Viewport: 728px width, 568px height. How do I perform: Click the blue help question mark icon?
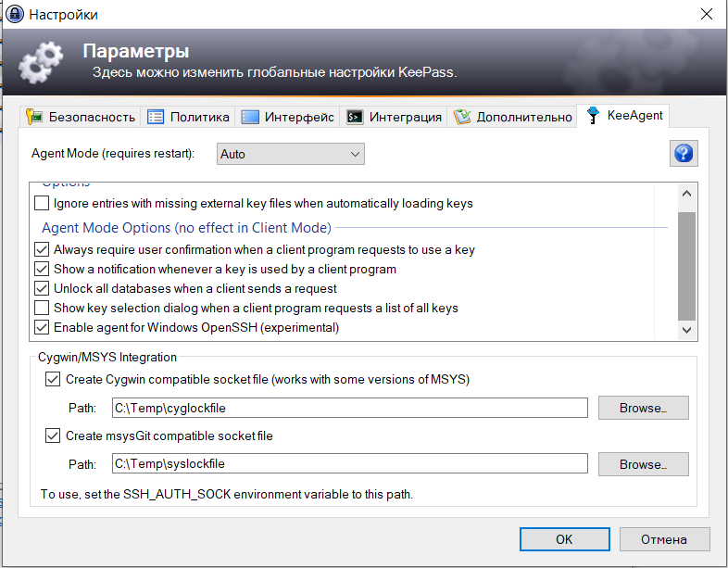click(684, 154)
